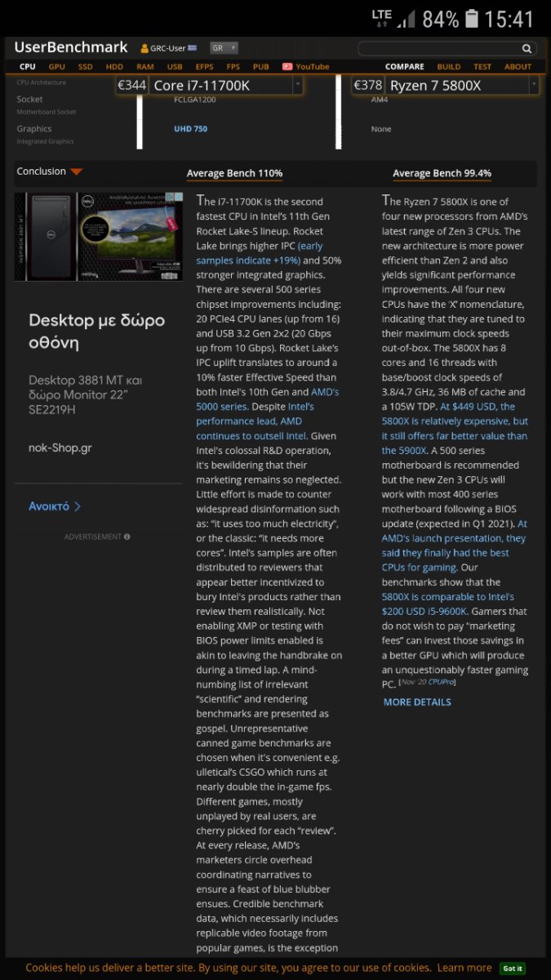
Task: Click the GRC-User profile icon
Action: point(145,49)
